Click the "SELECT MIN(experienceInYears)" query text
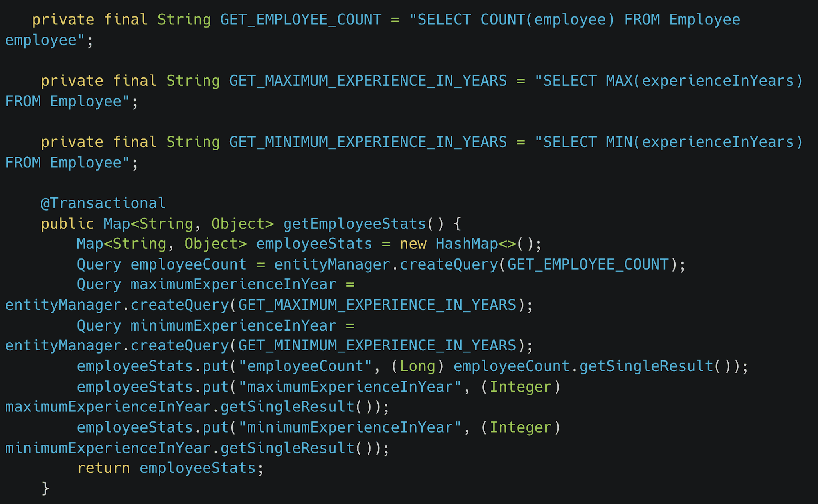This screenshot has height=504, width=818. pos(669,142)
